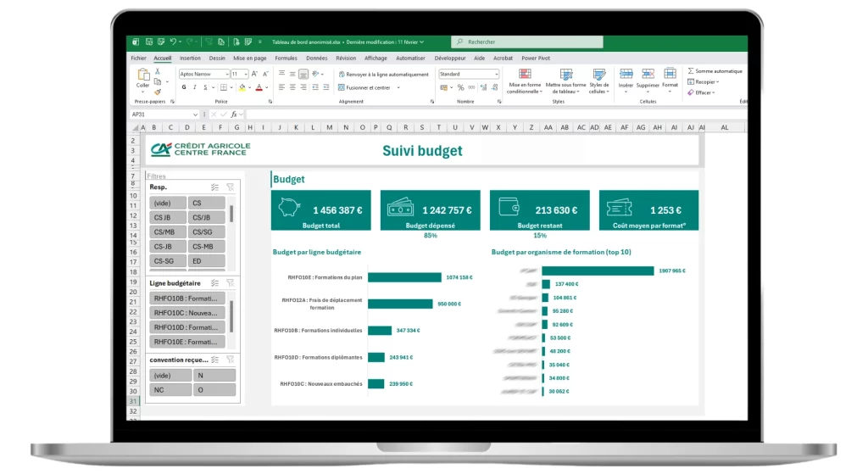Click the Supprimer cells icon
Screen dimensions: 868x474
[648, 75]
